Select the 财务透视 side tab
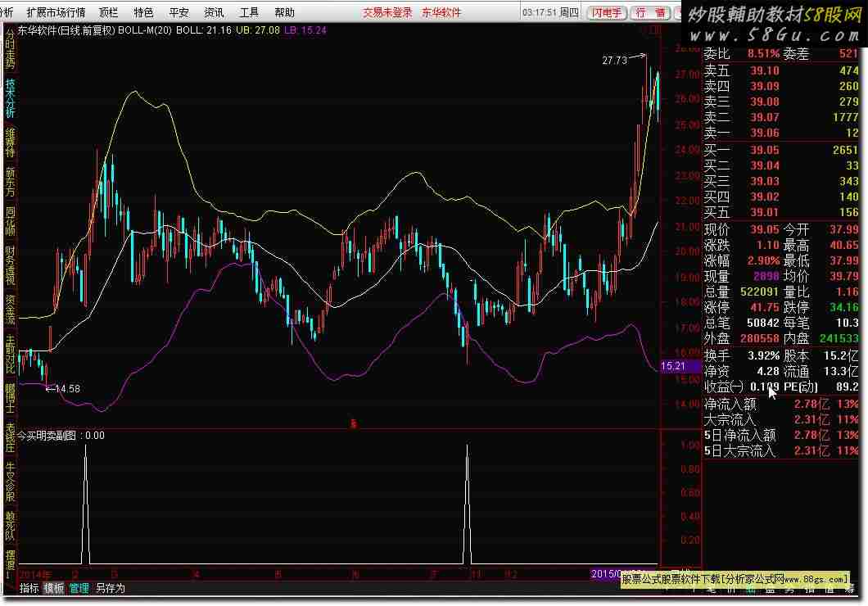 pyautogui.click(x=10, y=265)
